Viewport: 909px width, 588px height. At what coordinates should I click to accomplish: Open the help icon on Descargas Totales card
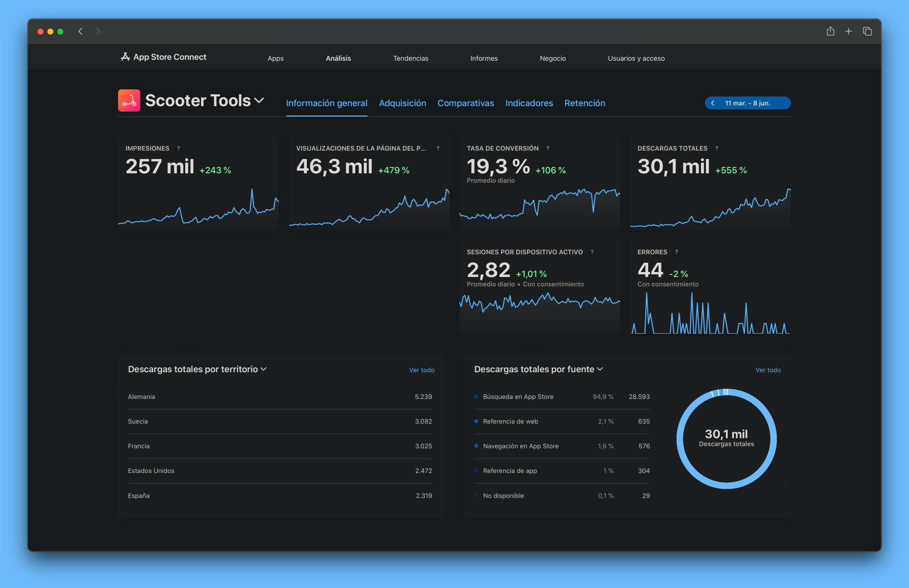[716, 148]
